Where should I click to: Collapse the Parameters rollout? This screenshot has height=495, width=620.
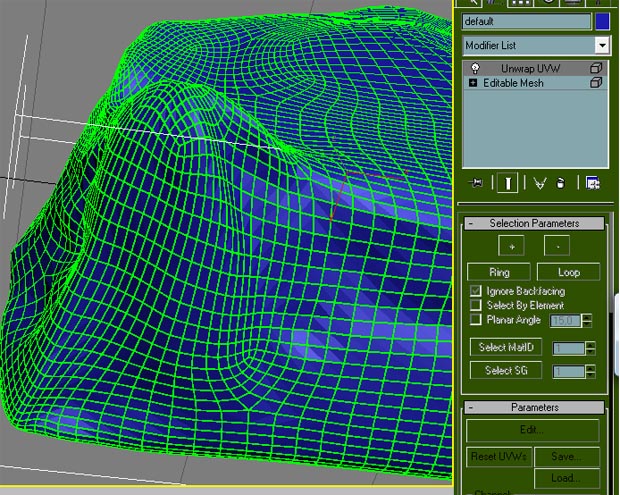(534, 407)
